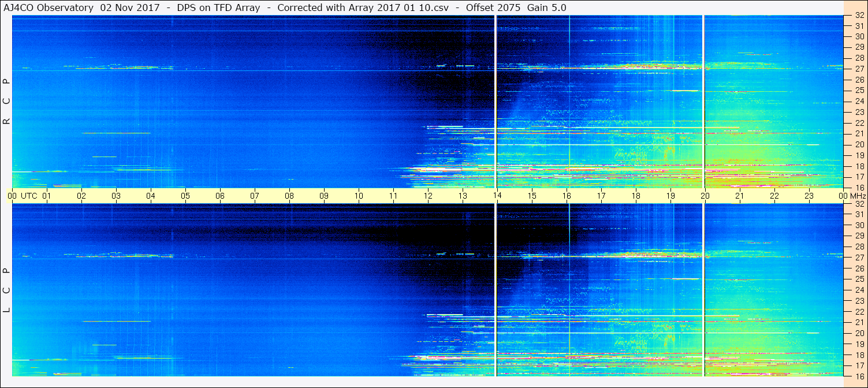Click the 20 MHz label in RCP panel

(859, 144)
